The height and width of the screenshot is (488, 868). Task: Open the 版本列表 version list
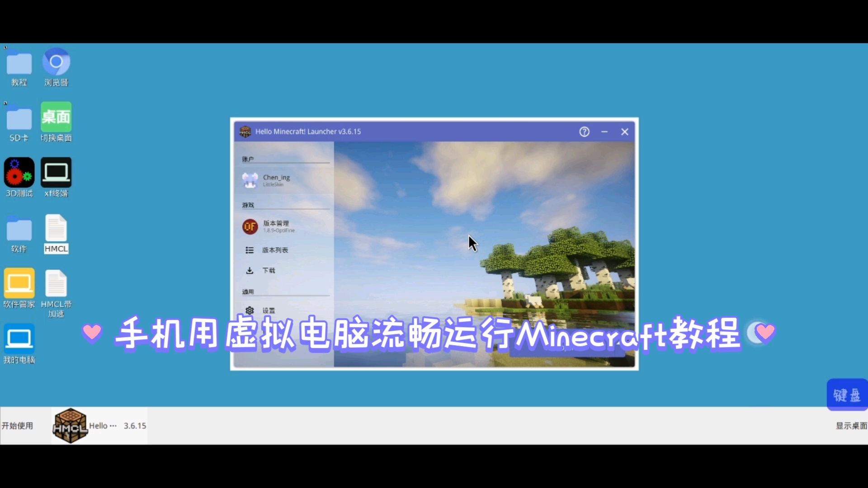284,250
